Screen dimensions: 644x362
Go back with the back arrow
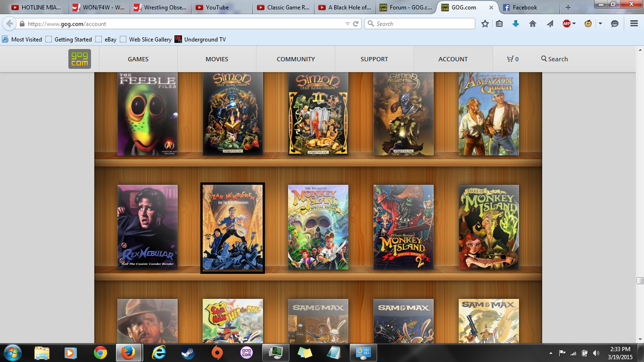9,24
